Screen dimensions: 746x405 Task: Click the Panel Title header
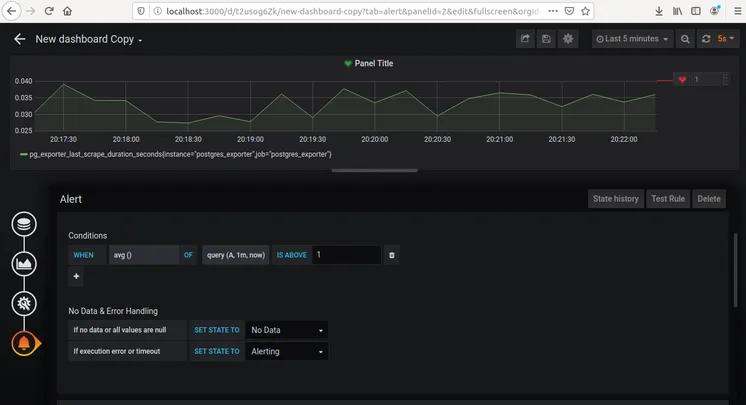(373, 63)
